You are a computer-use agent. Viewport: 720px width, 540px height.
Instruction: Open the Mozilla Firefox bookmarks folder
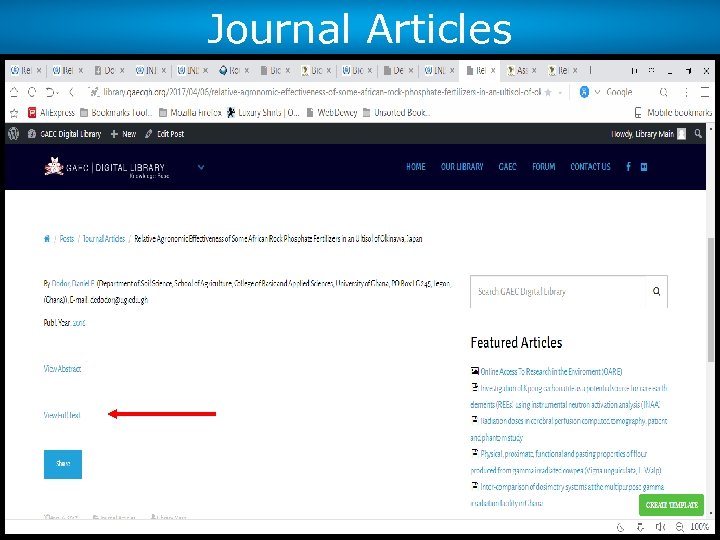tap(190, 112)
